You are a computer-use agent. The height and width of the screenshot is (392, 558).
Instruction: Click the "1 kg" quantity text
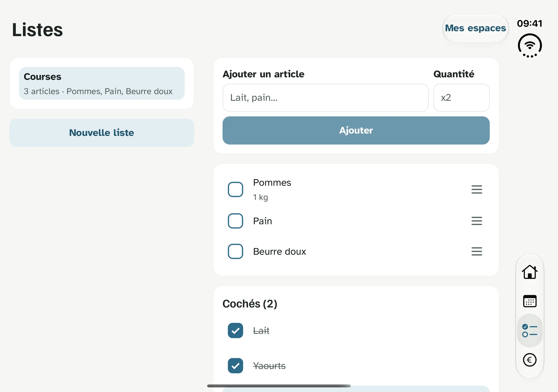[260, 197]
